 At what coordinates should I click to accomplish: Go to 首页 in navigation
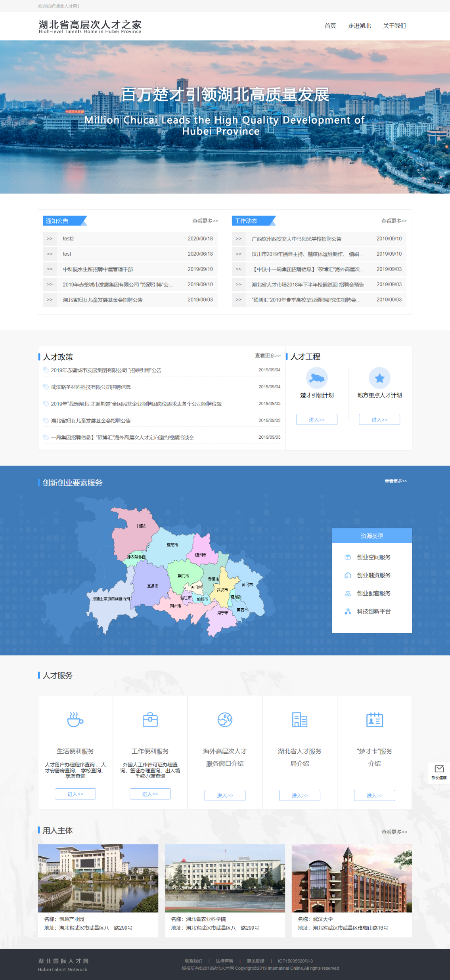point(330,26)
